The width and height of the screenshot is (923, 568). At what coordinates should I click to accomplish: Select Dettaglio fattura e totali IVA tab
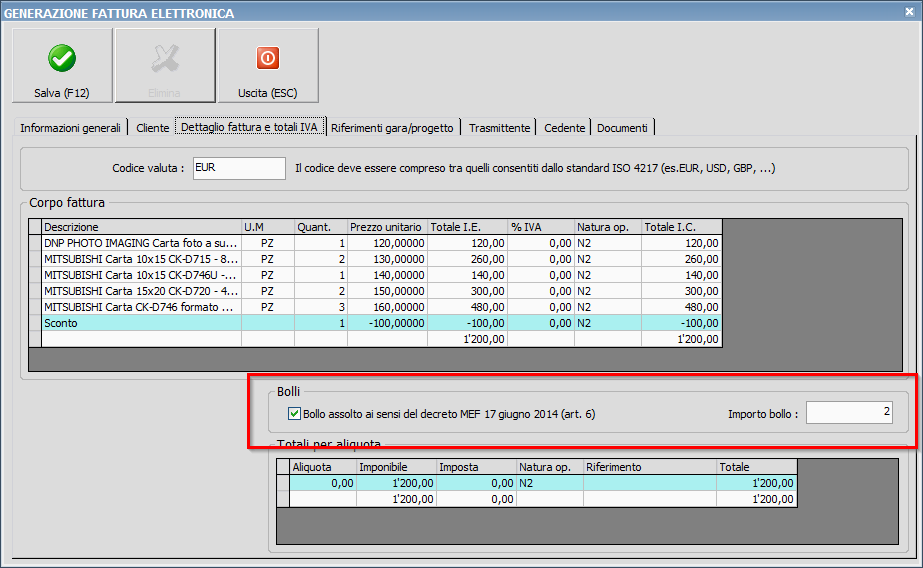pos(250,127)
